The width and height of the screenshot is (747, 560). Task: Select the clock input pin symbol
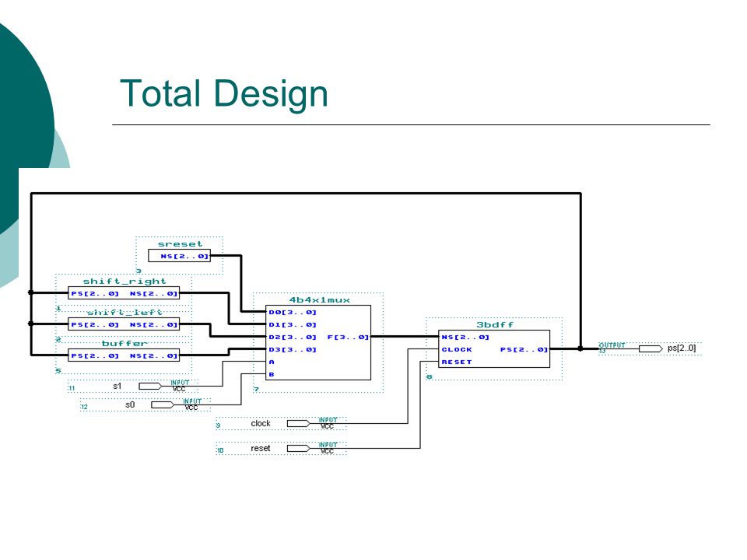point(299,423)
